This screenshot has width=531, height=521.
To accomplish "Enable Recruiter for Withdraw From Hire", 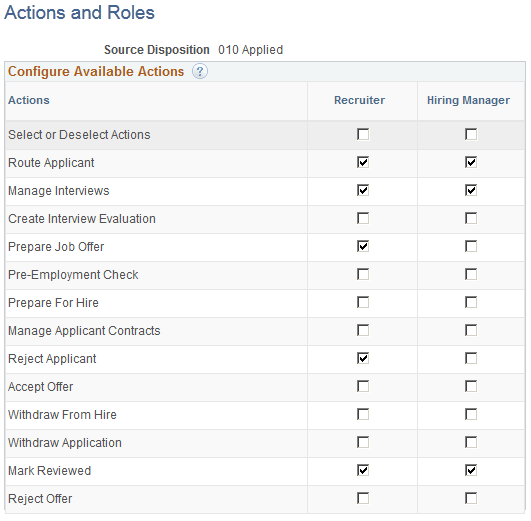I will [363, 414].
